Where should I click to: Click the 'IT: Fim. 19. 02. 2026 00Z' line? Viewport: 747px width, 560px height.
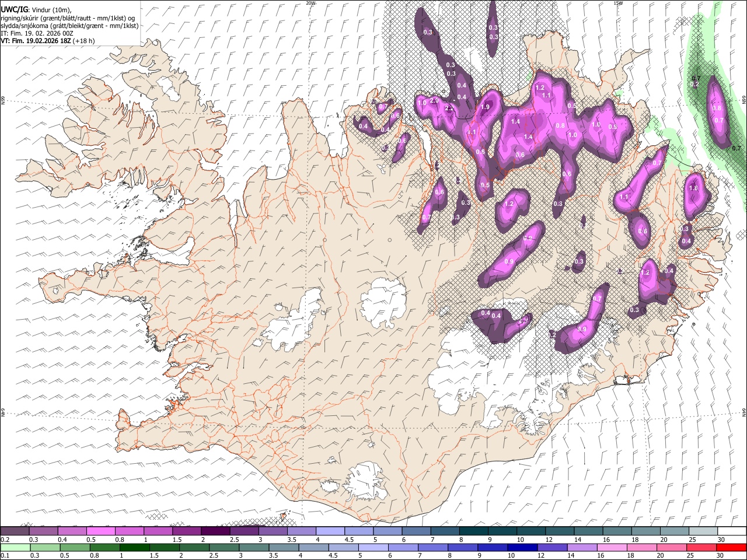pos(37,33)
